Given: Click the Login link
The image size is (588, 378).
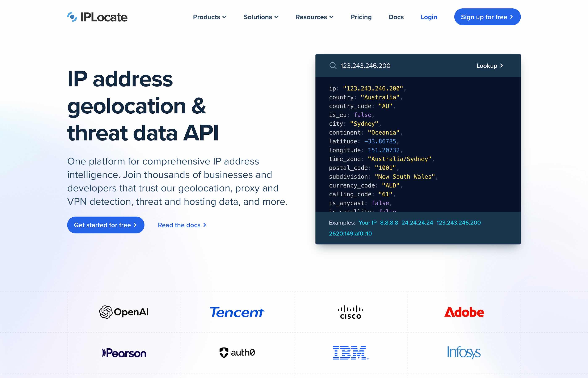Looking at the screenshot, I should click(429, 17).
